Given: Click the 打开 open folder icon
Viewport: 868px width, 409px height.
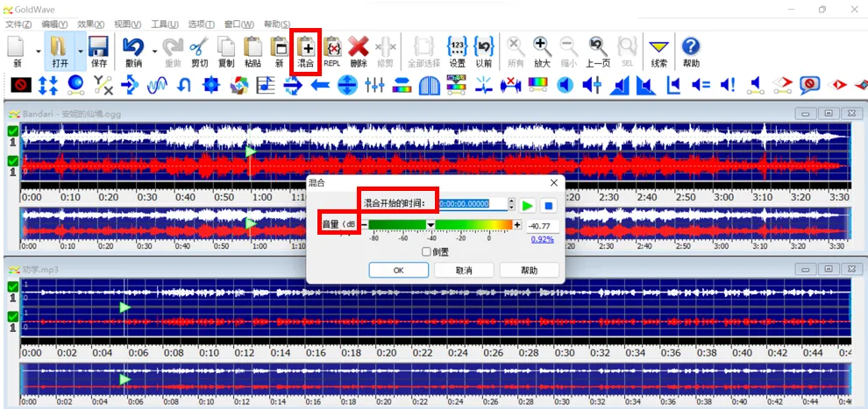Looking at the screenshot, I should click(60, 47).
